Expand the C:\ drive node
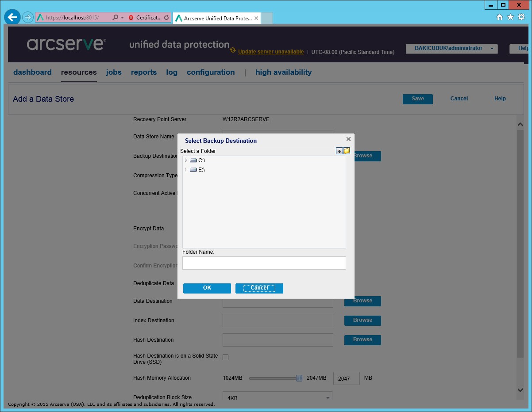 pyautogui.click(x=186, y=160)
